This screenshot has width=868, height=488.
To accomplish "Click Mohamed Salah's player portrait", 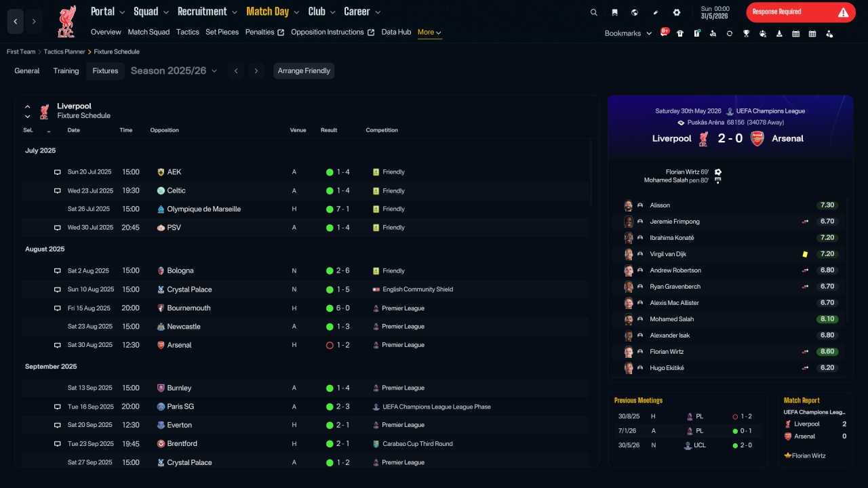I will [x=629, y=319].
